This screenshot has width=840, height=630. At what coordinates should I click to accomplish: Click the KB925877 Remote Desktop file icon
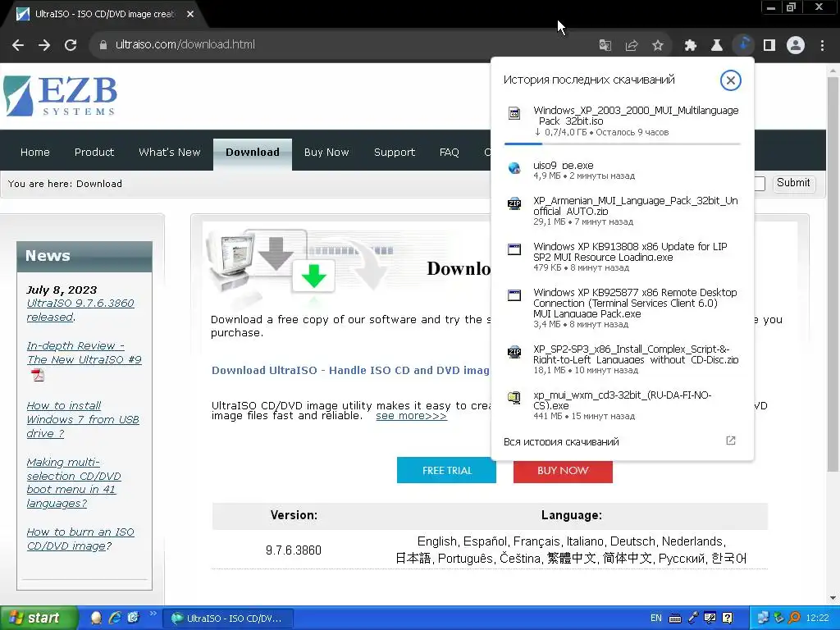click(x=514, y=295)
